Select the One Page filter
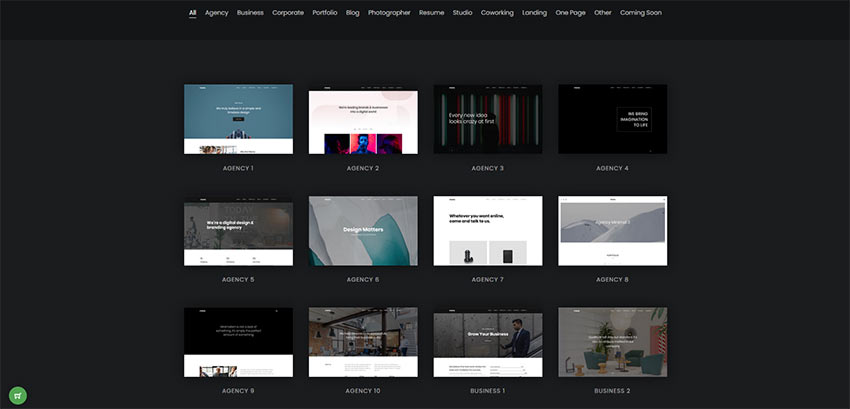Screen dimensions: 850x409 570,13
